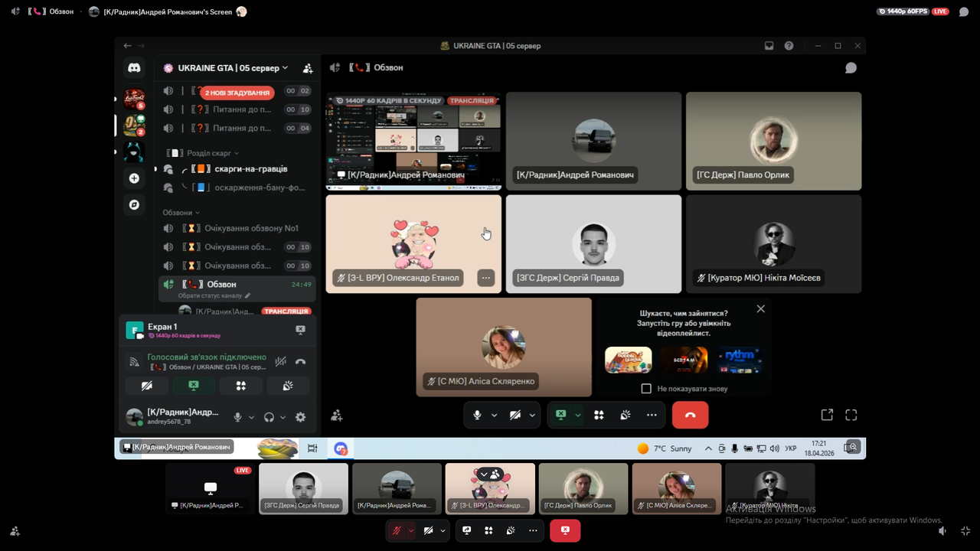Toggle camera button in the voice panel
The width and height of the screenshot is (980, 551).
point(146,386)
